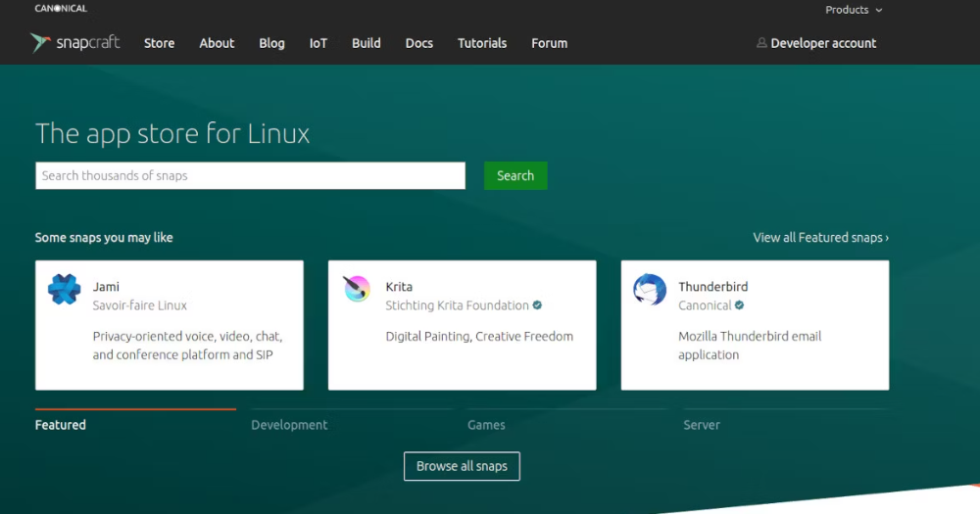Click Digital Painting, Creative Freedom description
980x514 pixels.
[x=479, y=336]
